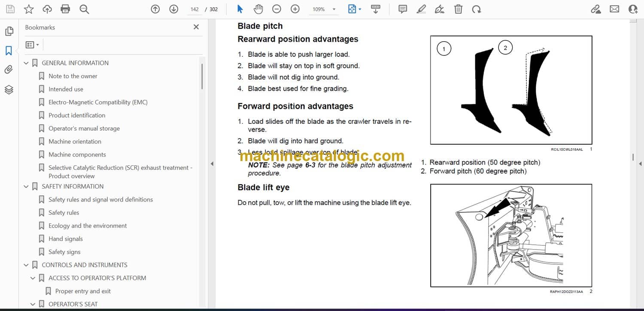
Task: Collapse ACCESS TO OPERATOR'S PLATFORM bookmark
Action: [33, 278]
